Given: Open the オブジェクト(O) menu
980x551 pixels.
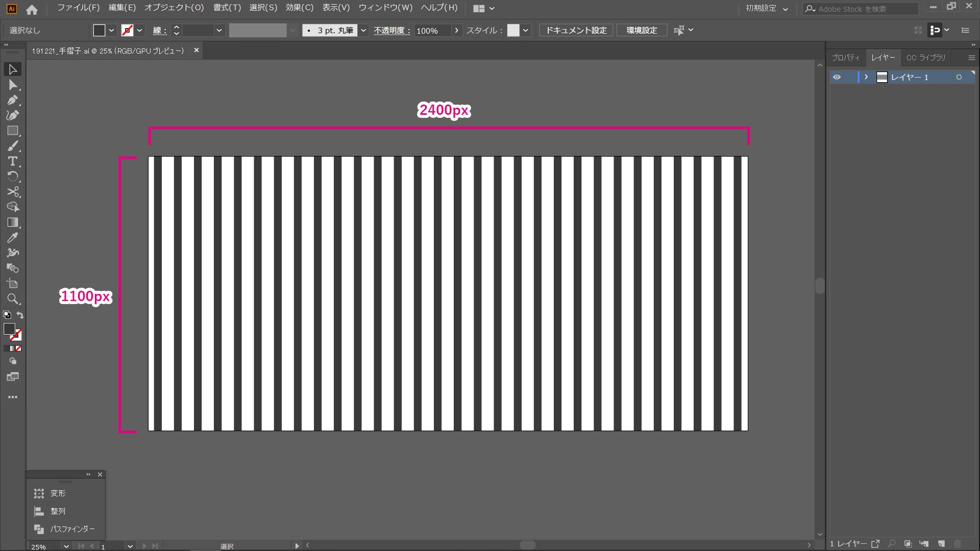Looking at the screenshot, I should pos(174,8).
